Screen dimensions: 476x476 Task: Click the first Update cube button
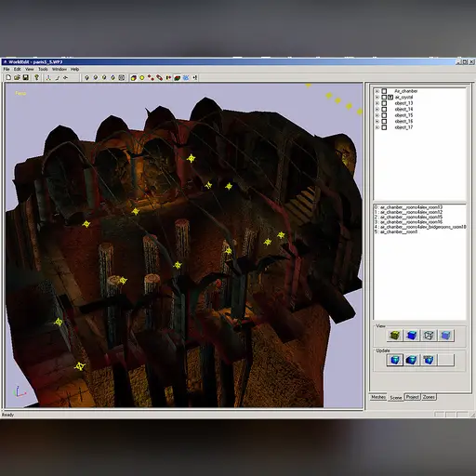[x=395, y=360]
